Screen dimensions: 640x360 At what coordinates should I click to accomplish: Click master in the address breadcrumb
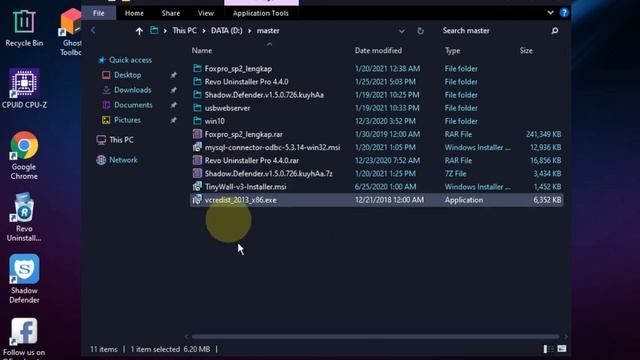tap(268, 31)
